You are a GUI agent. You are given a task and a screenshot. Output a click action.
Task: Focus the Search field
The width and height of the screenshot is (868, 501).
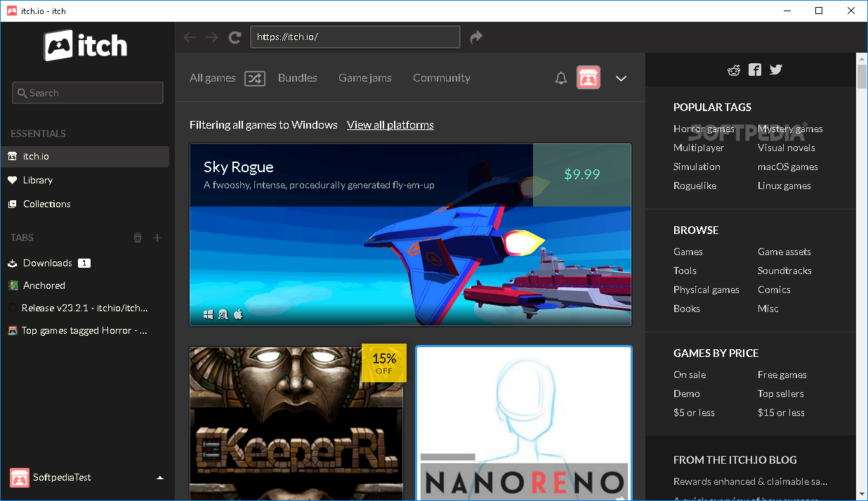tap(88, 93)
